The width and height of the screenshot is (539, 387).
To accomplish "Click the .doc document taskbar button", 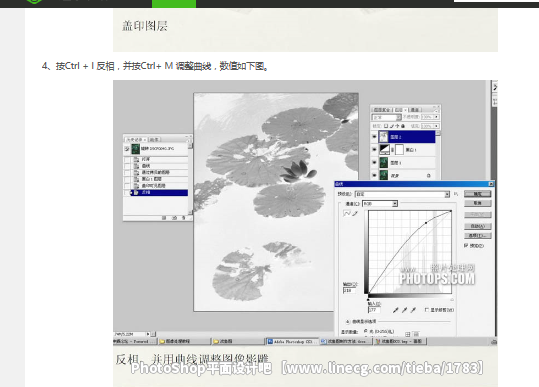I will (x=345, y=341).
